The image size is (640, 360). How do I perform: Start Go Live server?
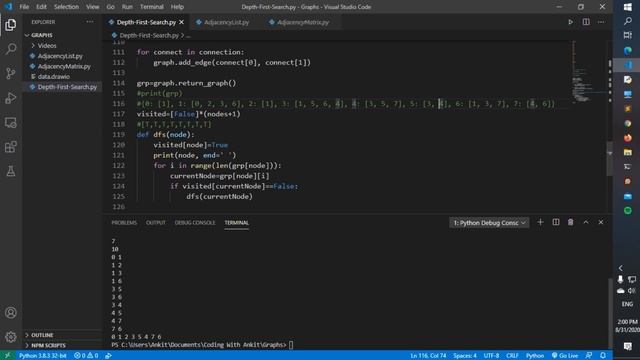click(564, 356)
